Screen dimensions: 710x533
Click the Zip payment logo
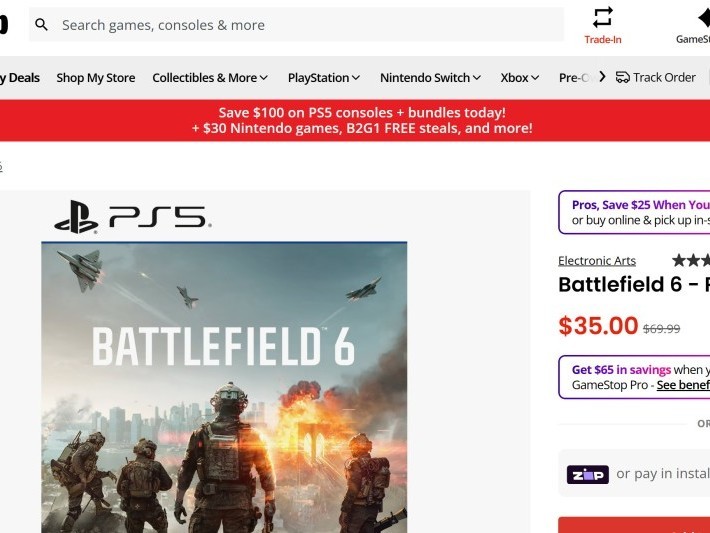point(587,474)
